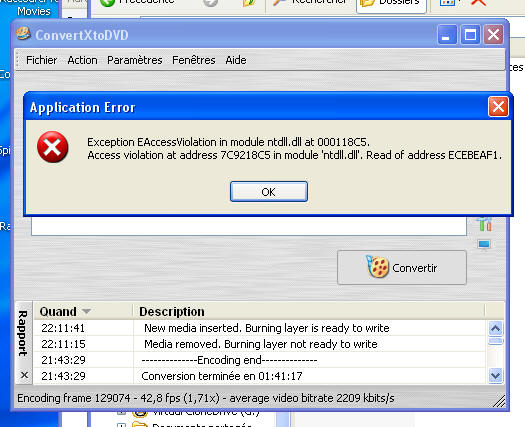Select the 'Media removed' log row
This screenshot has width=525, height=427.
coord(260,344)
